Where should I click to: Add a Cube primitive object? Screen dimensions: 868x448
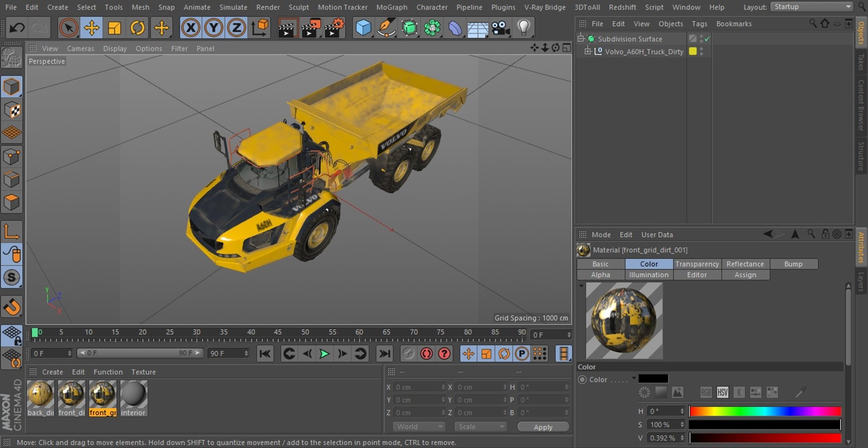[x=363, y=28]
